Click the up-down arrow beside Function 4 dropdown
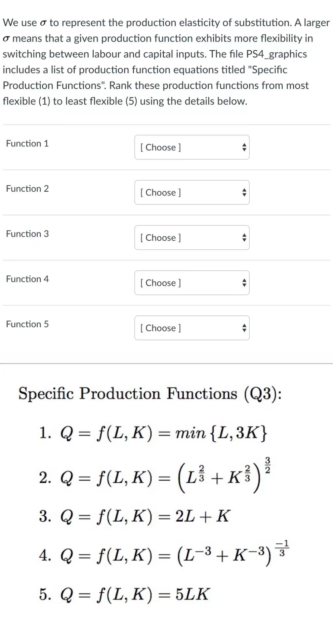The width and height of the screenshot is (333, 644). pyautogui.click(x=244, y=283)
